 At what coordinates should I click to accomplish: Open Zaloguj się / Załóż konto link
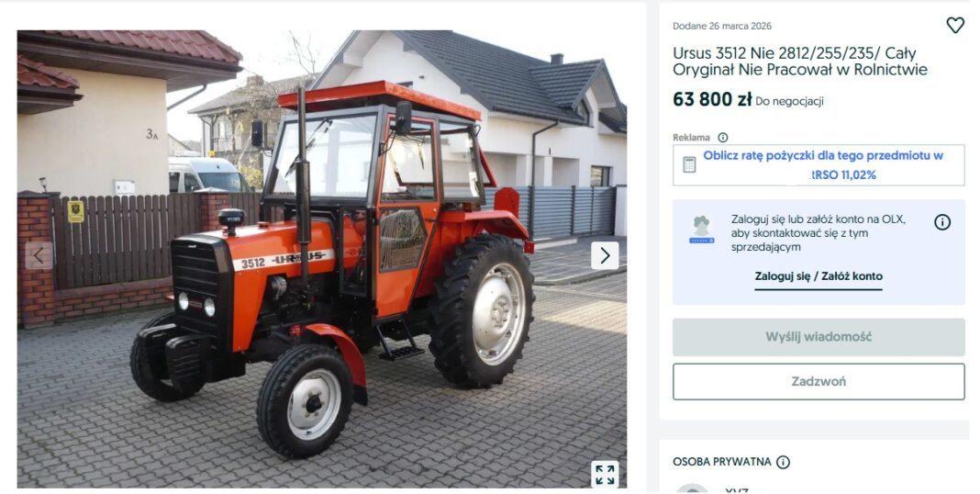[x=819, y=276]
